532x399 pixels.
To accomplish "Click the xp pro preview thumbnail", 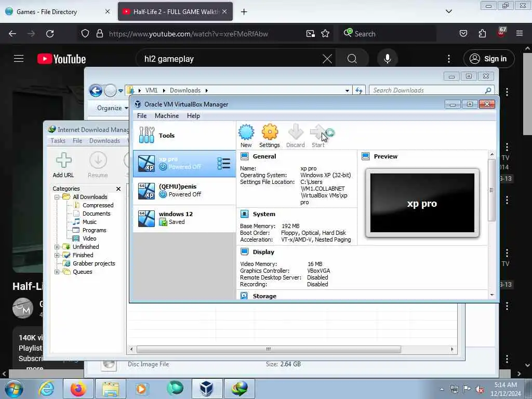I will (422, 203).
